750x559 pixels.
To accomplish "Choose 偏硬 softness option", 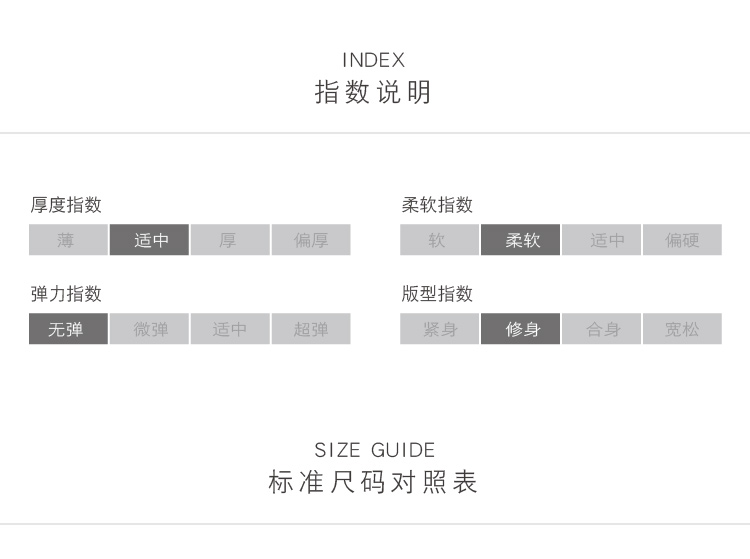I will click(682, 240).
